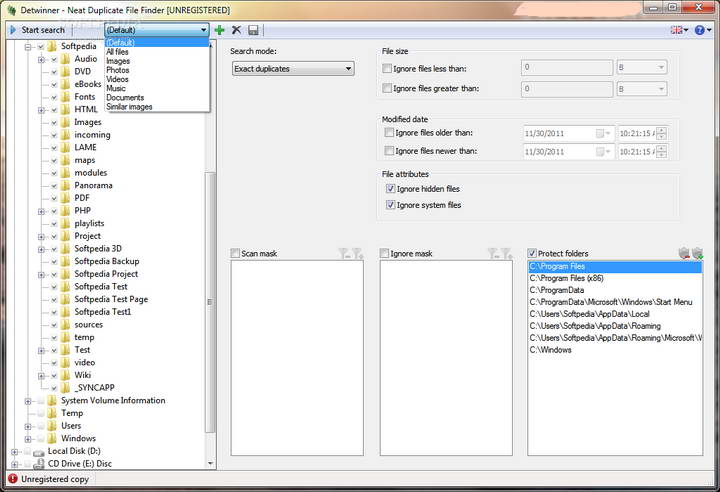
Task: Enable Ignore files less than checkbox
Action: point(387,68)
